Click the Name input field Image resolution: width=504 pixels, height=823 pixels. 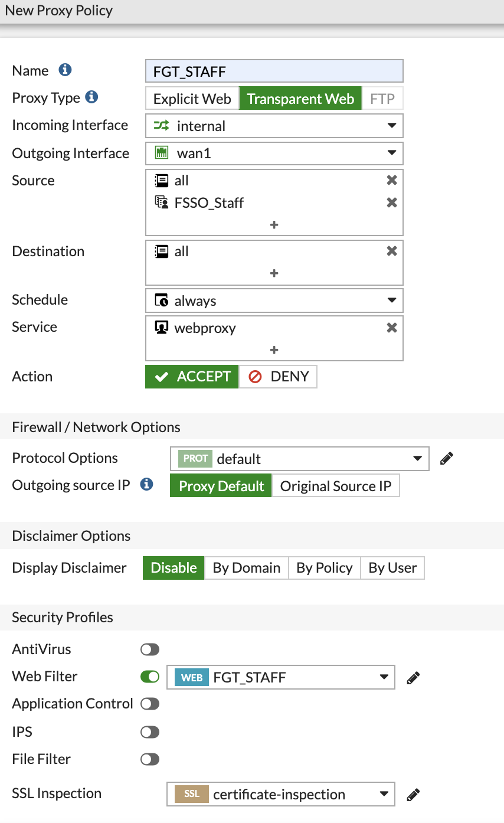(x=274, y=71)
